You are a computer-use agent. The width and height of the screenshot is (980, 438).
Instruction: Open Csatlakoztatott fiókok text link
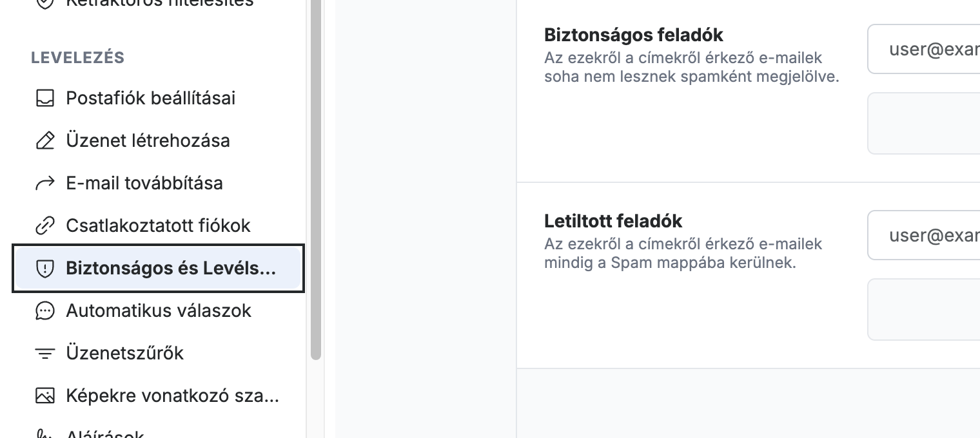pyautogui.click(x=158, y=225)
